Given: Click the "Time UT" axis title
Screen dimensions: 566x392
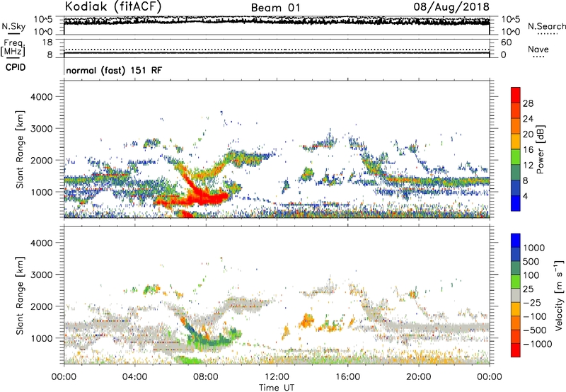Looking at the screenshot, I should click(277, 388).
